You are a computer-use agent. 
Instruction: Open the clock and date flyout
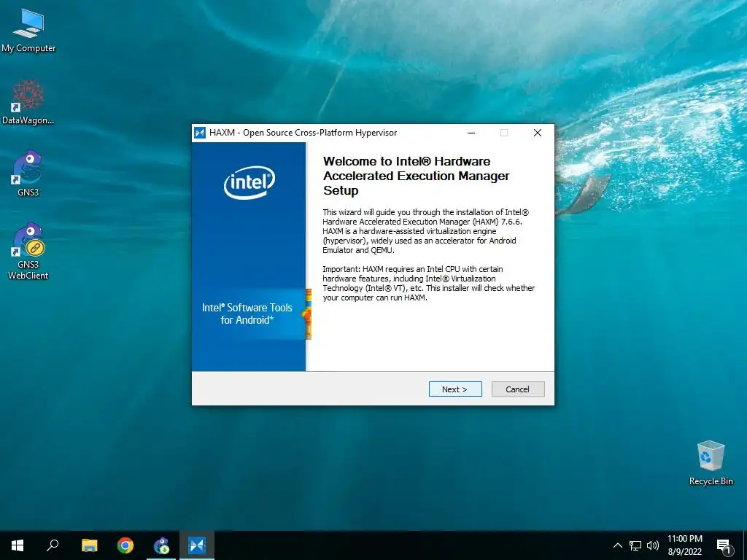684,545
